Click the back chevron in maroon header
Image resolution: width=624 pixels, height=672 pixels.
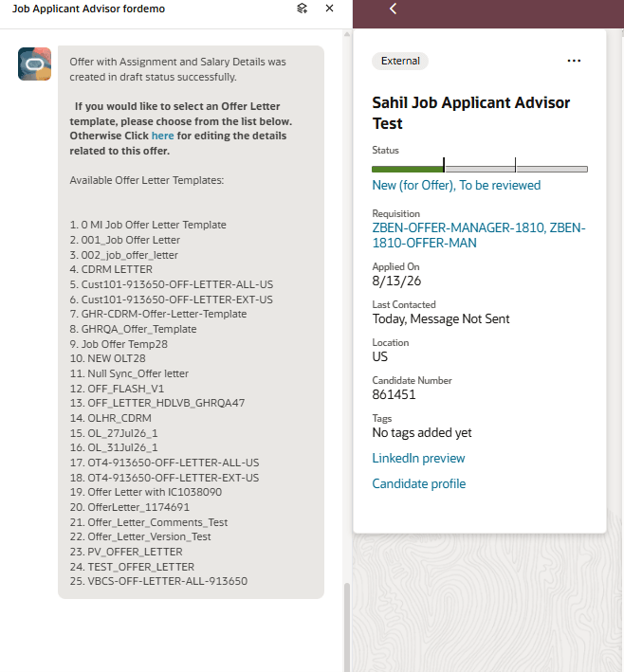pyautogui.click(x=393, y=9)
